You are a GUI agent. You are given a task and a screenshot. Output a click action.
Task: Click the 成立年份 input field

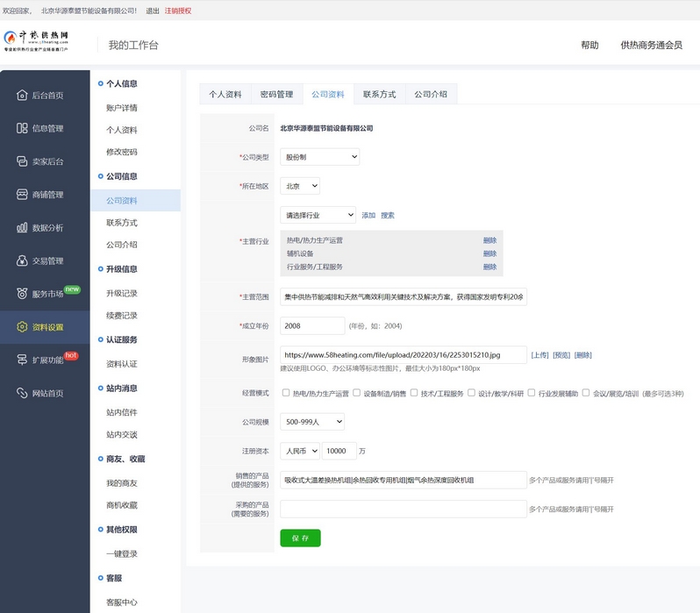tap(312, 325)
